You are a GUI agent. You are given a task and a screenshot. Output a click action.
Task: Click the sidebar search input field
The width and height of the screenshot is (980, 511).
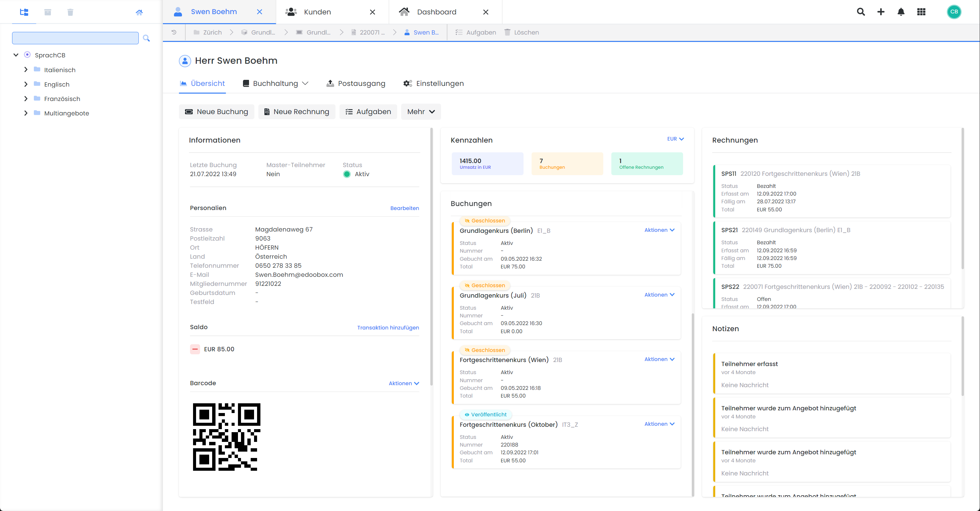point(75,38)
